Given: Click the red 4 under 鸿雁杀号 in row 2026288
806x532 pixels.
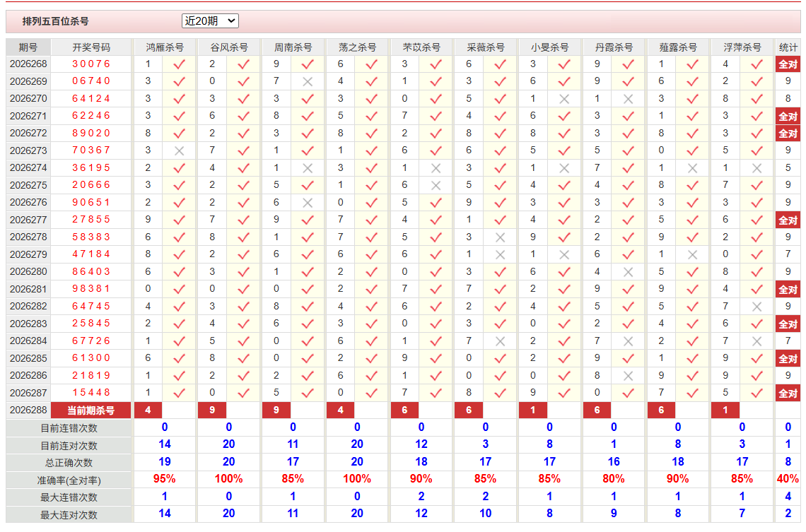Looking at the screenshot, I should click(148, 410).
